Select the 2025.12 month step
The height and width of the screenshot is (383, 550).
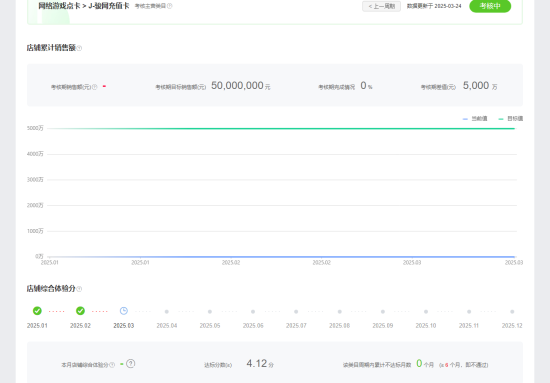coord(512,311)
